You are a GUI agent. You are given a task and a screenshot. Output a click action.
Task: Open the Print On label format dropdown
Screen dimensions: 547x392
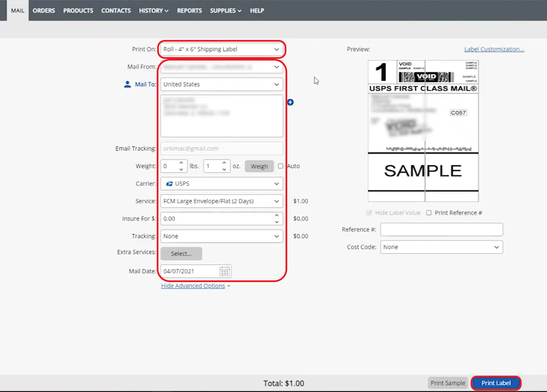coord(221,49)
